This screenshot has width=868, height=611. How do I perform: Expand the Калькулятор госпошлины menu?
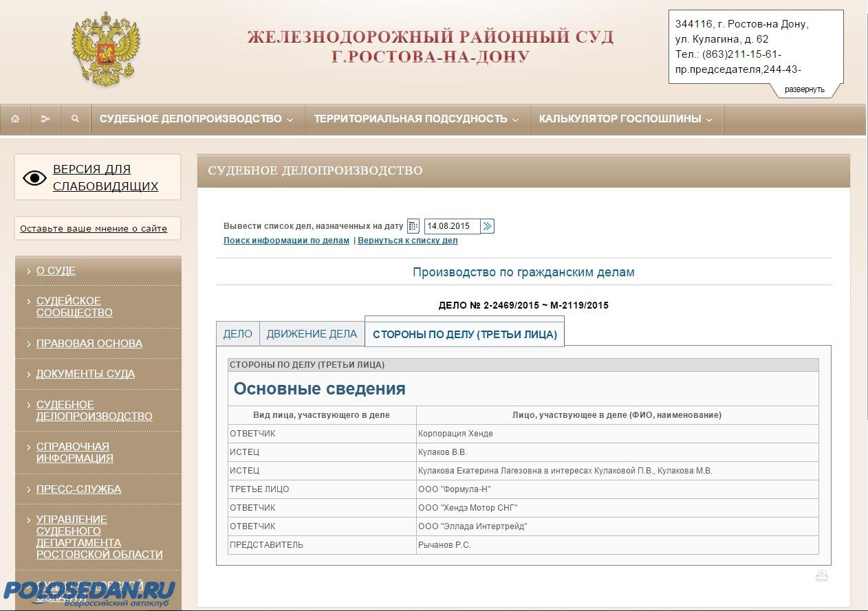[x=626, y=119]
